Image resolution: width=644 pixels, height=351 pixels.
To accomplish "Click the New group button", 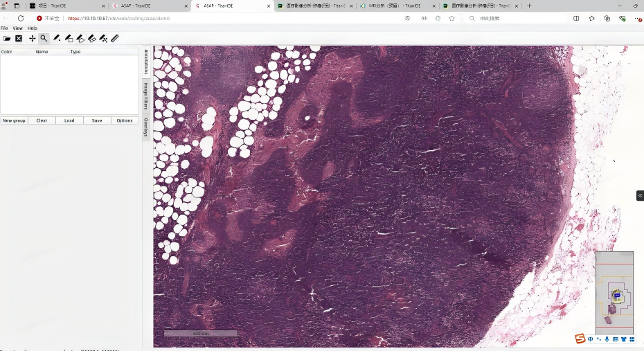I will pyautogui.click(x=14, y=120).
